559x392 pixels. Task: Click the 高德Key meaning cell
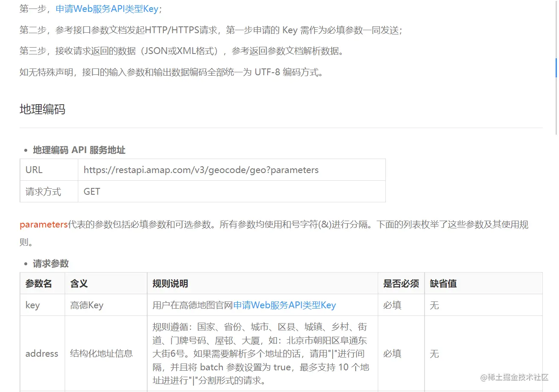click(86, 305)
